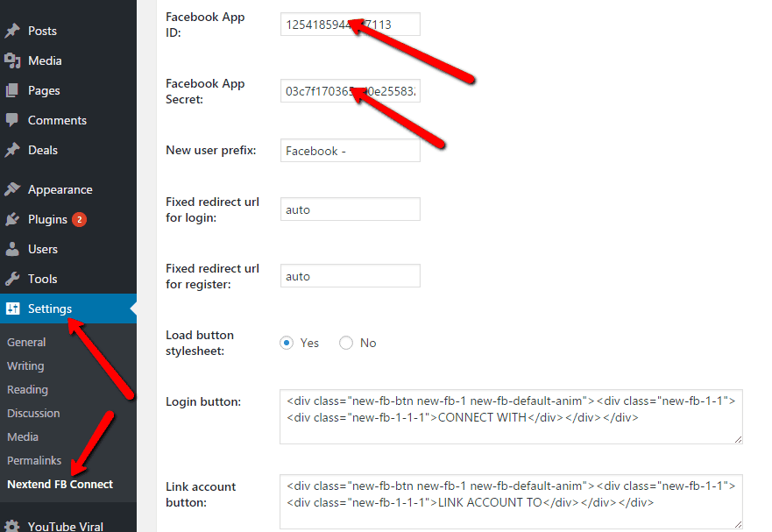This screenshot has width=772, height=532.
Task: Click the "Fixed redirect url for register:" label
Action: pyautogui.click(x=212, y=276)
